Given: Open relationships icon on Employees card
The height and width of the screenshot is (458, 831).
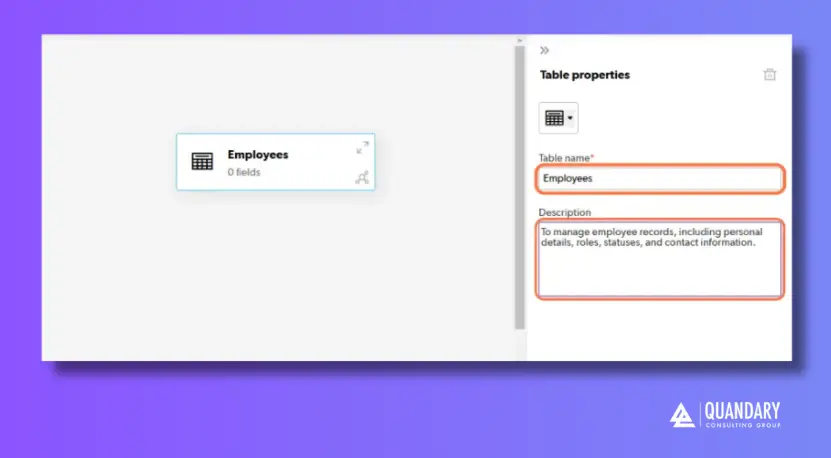Looking at the screenshot, I should pos(363,178).
